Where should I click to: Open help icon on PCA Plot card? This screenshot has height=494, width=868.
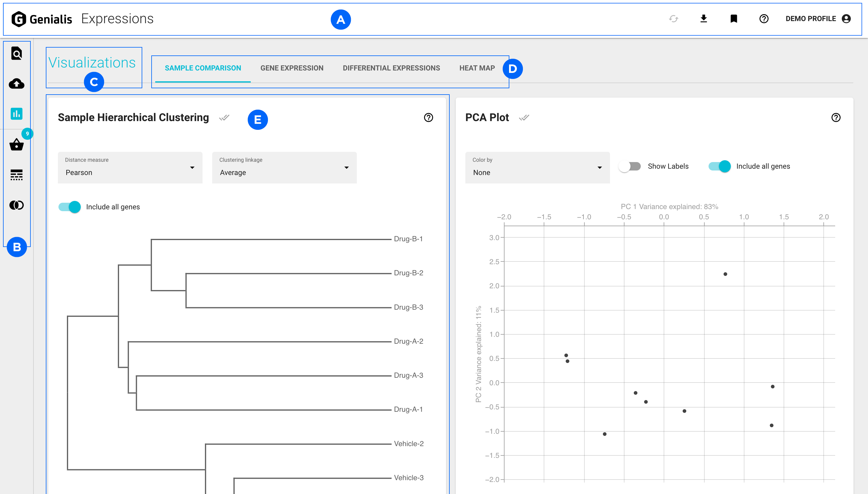(836, 117)
